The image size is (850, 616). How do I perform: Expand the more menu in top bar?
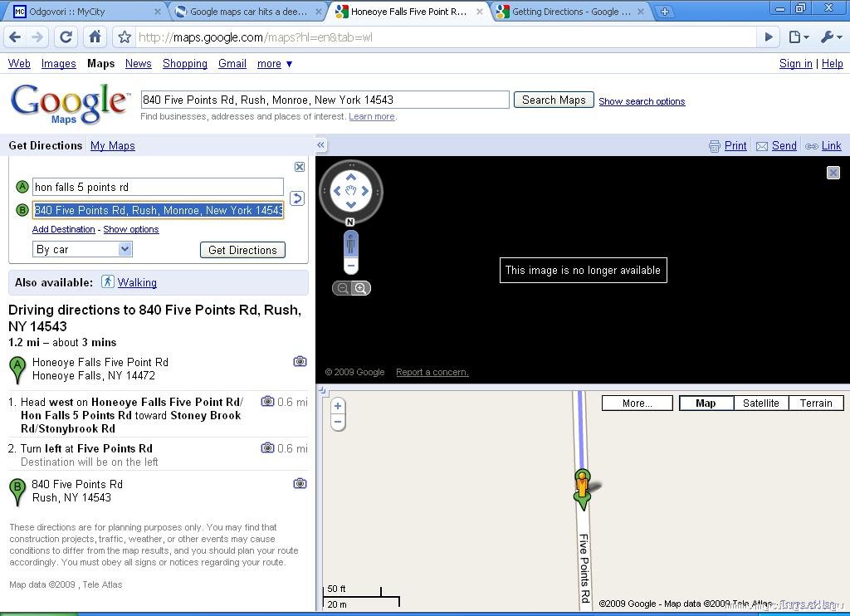pos(274,63)
